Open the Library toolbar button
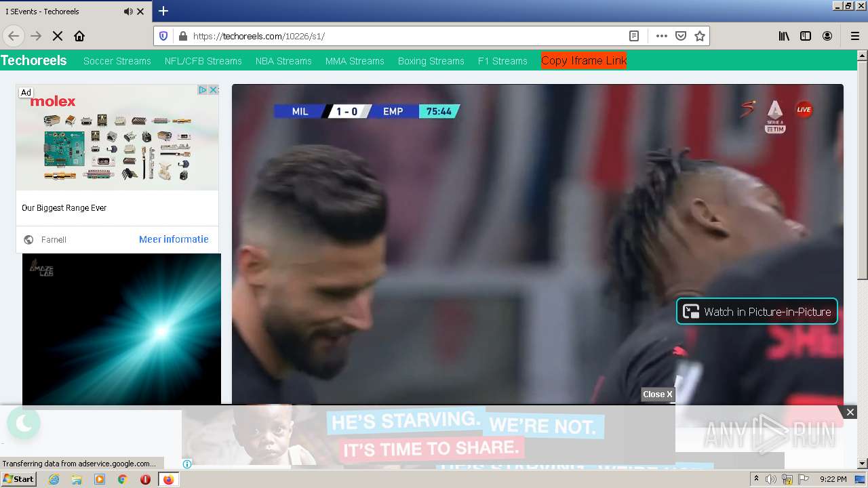 point(784,36)
